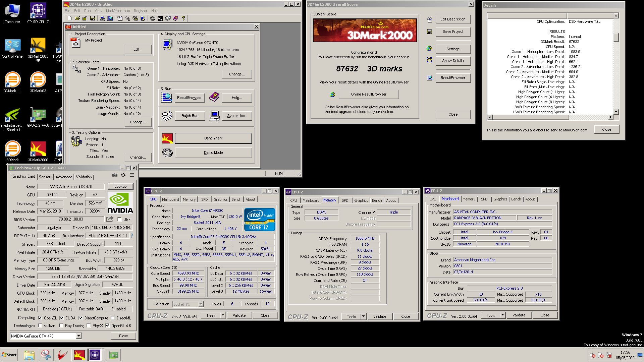Viewport: 644px width, 362px height.
Task: Click the icon beside Show Details button
Action: tap(429, 60)
